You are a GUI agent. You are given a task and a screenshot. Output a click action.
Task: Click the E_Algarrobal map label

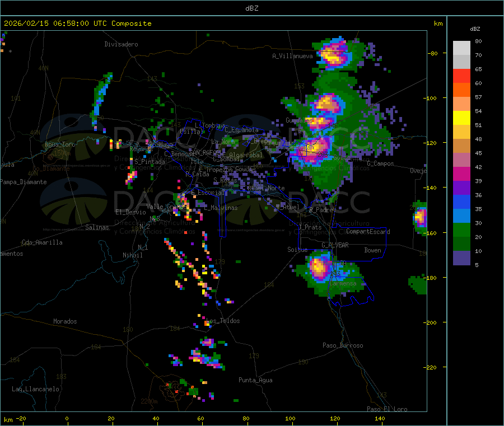242,155
